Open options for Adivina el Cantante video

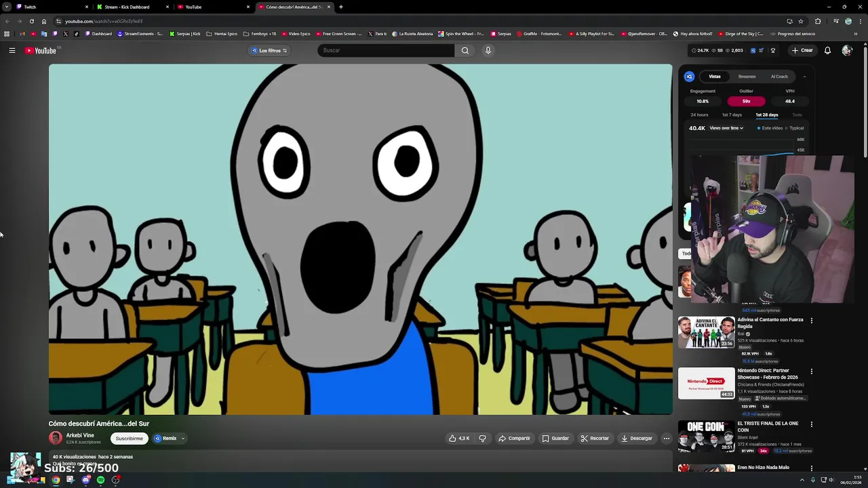tap(812, 321)
